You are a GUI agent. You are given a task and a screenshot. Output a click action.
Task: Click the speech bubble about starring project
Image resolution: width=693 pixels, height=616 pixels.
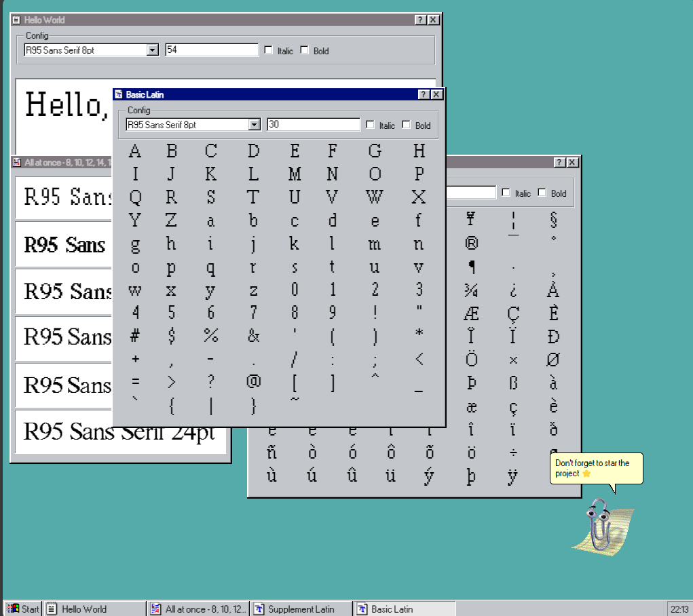[595, 468]
